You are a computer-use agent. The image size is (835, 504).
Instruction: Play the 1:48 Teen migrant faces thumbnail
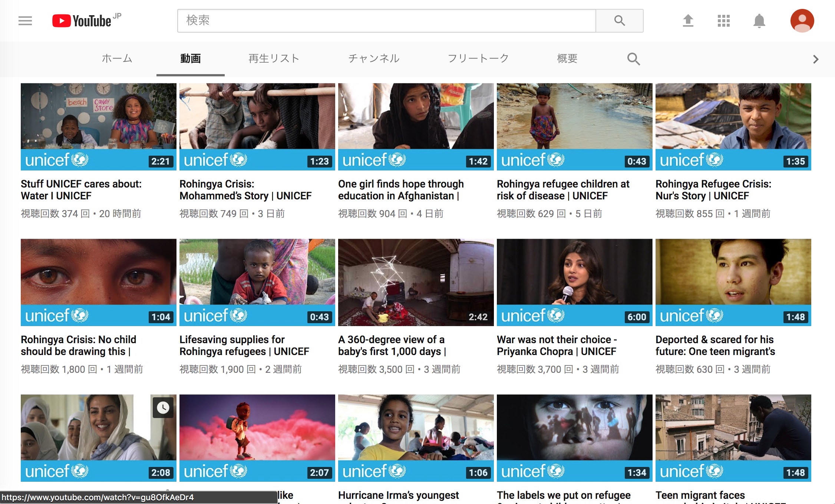pos(733,438)
